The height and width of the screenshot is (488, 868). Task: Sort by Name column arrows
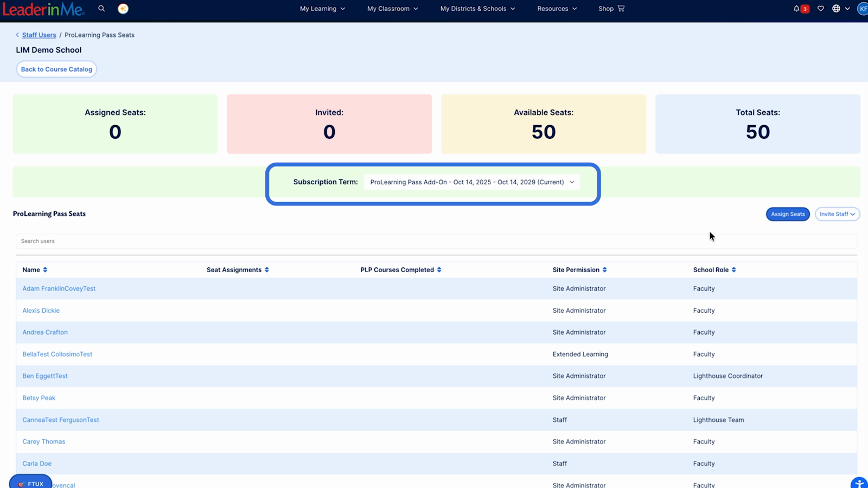tap(45, 270)
